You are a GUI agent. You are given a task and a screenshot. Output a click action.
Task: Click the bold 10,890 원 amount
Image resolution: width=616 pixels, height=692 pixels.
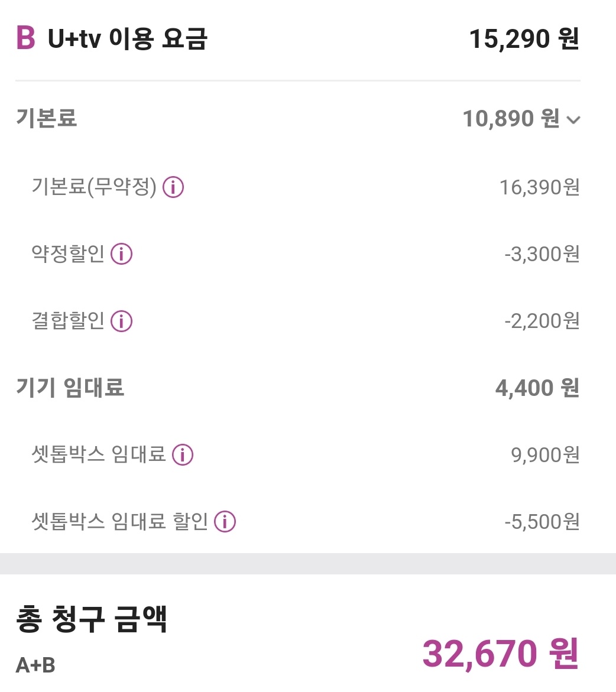click(510, 119)
